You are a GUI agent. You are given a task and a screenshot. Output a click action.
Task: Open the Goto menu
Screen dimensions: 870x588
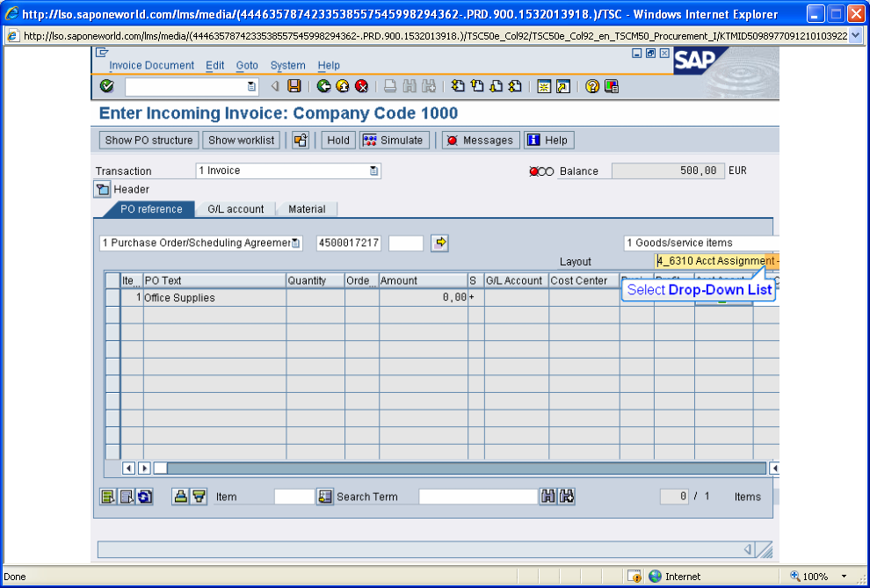(247, 65)
